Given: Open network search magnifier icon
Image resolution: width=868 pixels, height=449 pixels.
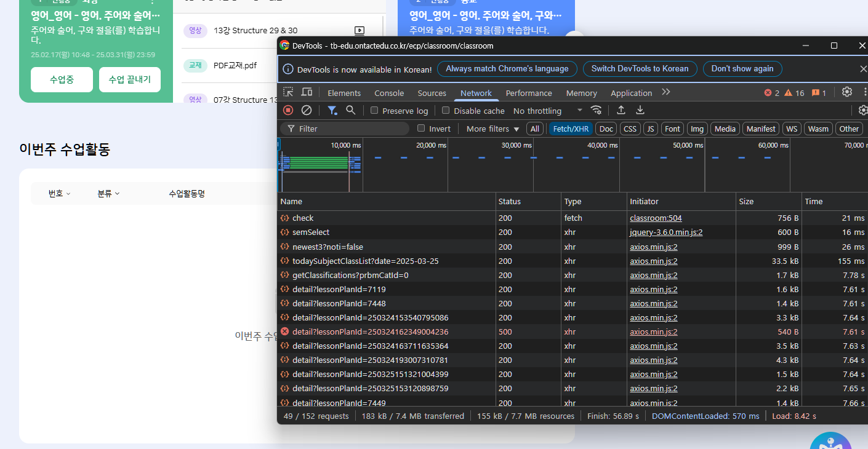Looking at the screenshot, I should (x=350, y=110).
